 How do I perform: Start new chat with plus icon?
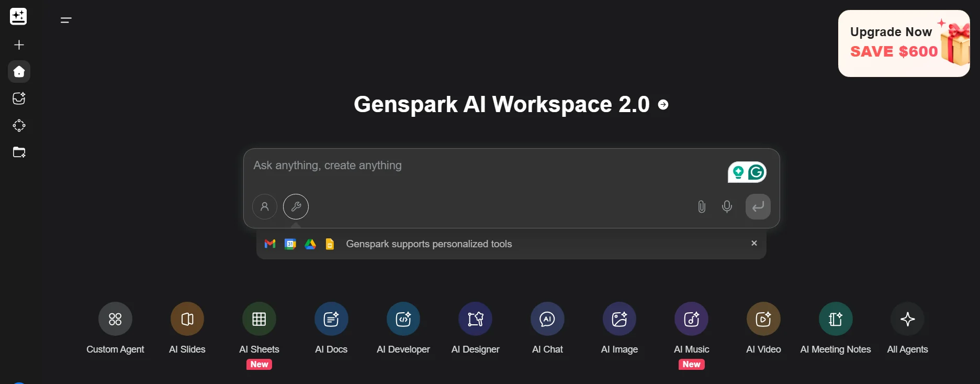point(19,45)
